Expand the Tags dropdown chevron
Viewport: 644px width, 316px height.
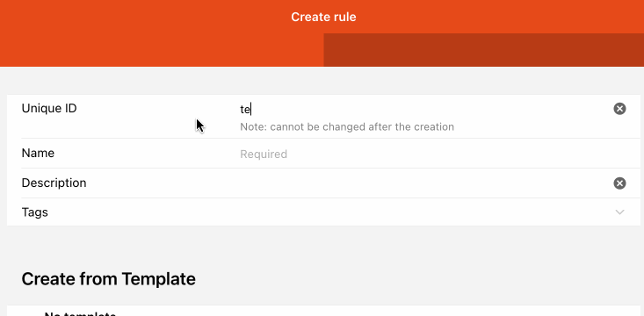(x=619, y=212)
